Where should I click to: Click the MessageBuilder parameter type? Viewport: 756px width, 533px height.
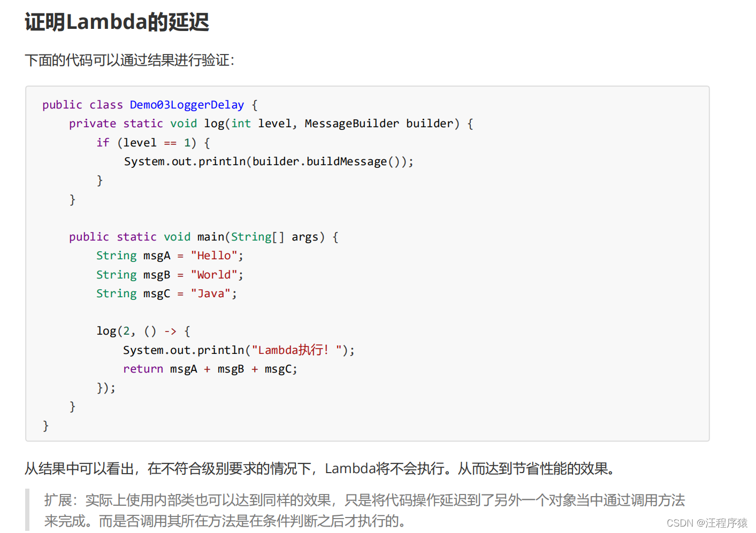[x=352, y=123]
